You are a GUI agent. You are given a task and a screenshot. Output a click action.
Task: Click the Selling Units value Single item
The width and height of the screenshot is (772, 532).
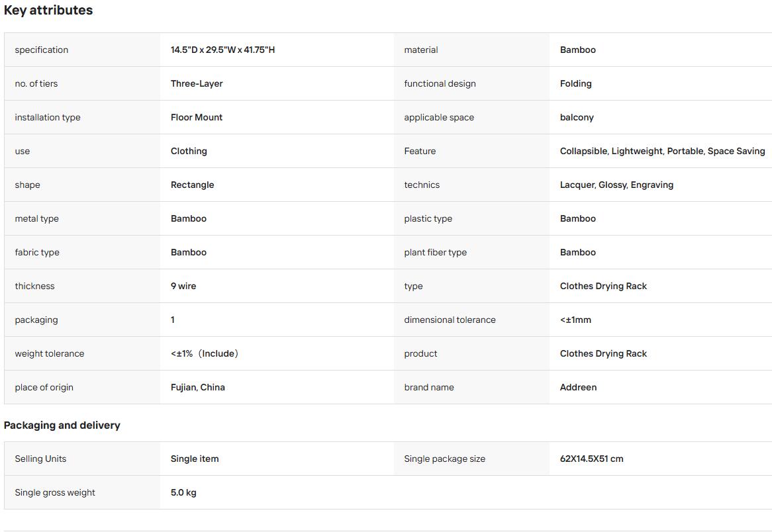tap(195, 459)
